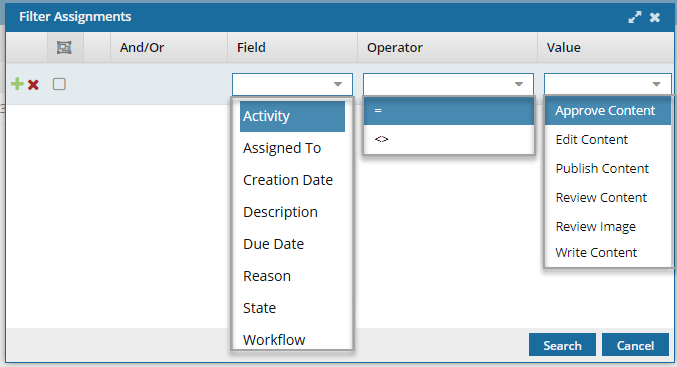Click the And/Or column header

(169, 47)
